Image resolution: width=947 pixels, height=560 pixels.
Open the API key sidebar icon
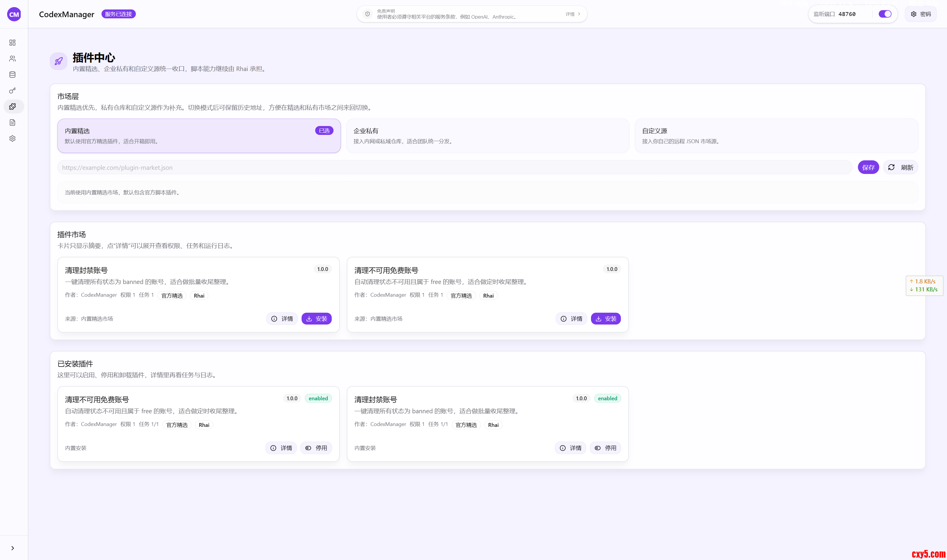coord(12,91)
